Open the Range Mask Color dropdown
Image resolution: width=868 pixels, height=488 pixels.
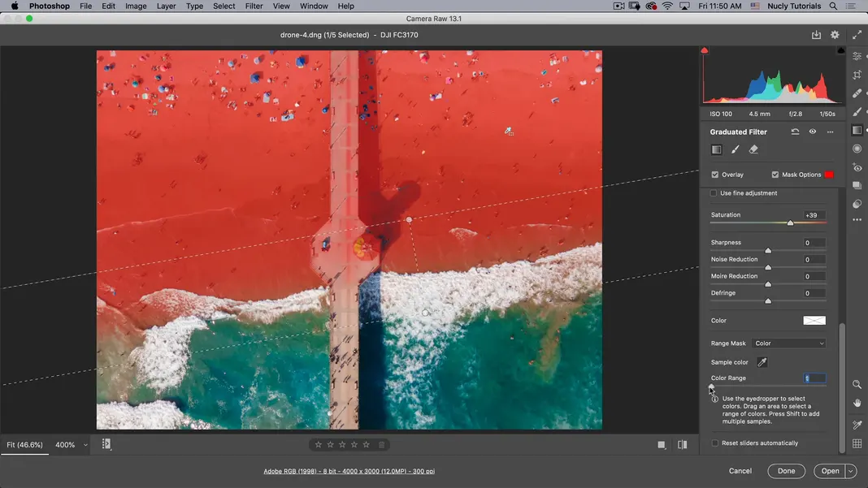(789, 343)
